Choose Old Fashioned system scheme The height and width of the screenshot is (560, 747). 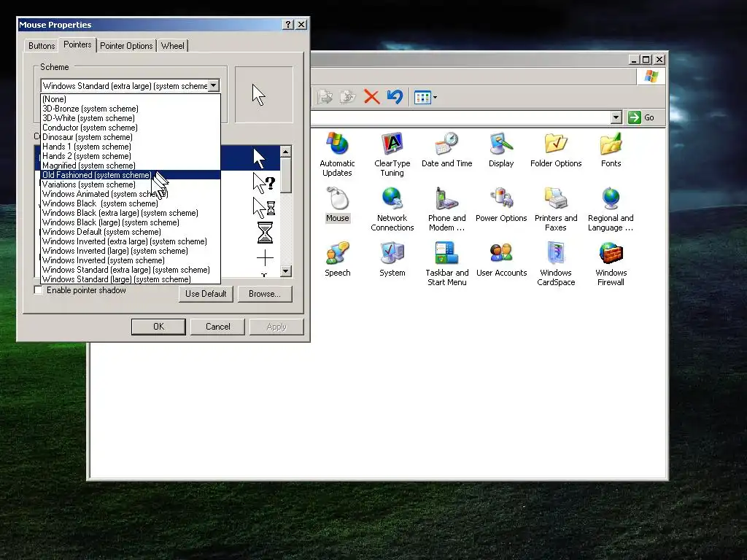click(130, 175)
